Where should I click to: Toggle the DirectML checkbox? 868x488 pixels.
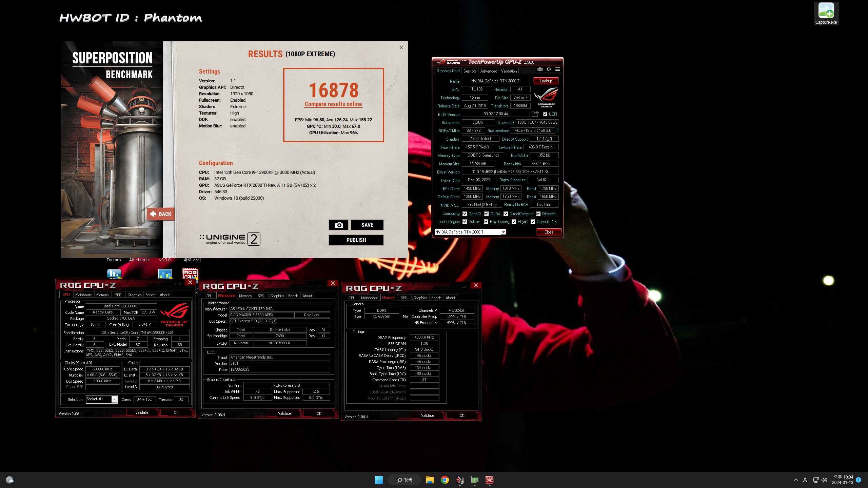tap(538, 214)
